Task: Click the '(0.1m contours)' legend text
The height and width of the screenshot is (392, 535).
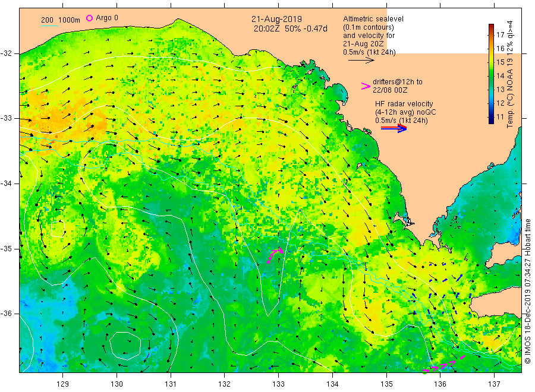Action: coord(369,27)
